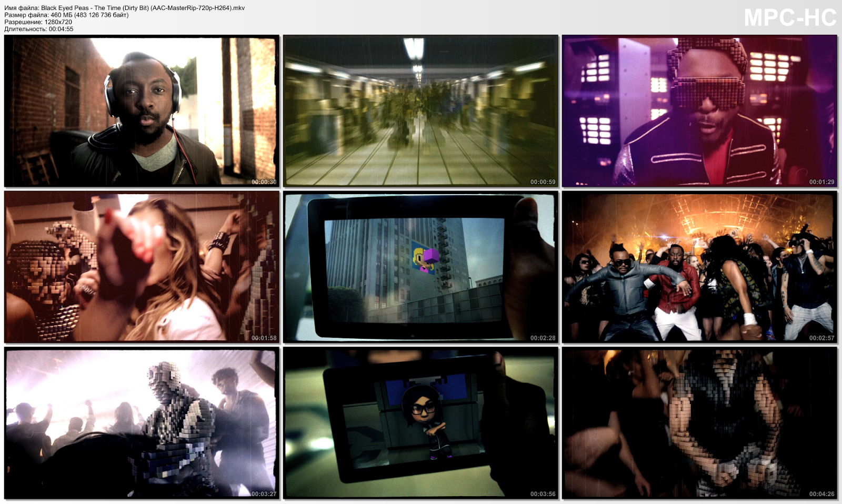Select the blurred subway crowd thumbnail
The width and height of the screenshot is (842, 504).
pos(420,110)
